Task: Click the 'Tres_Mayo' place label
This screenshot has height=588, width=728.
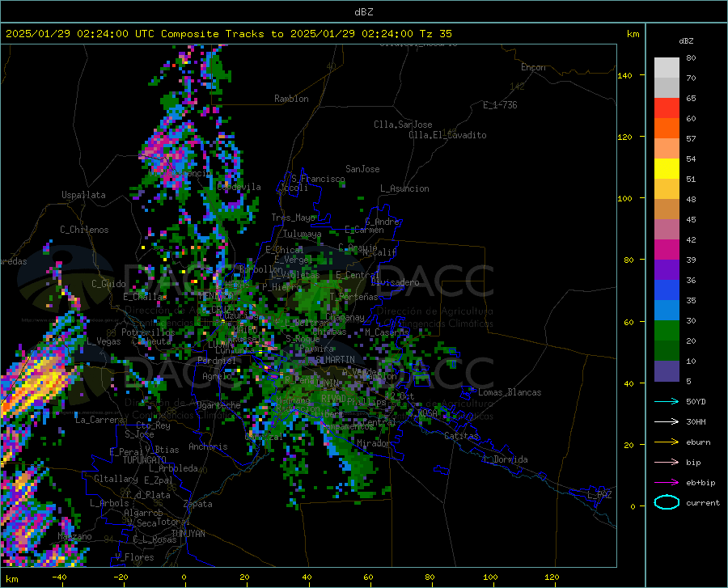Action: [293, 218]
